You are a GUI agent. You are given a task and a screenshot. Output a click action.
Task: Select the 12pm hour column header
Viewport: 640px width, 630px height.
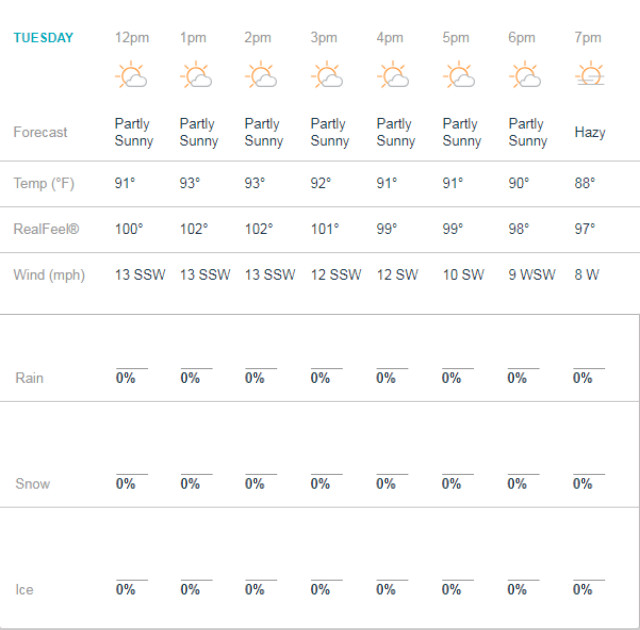pyautogui.click(x=132, y=38)
